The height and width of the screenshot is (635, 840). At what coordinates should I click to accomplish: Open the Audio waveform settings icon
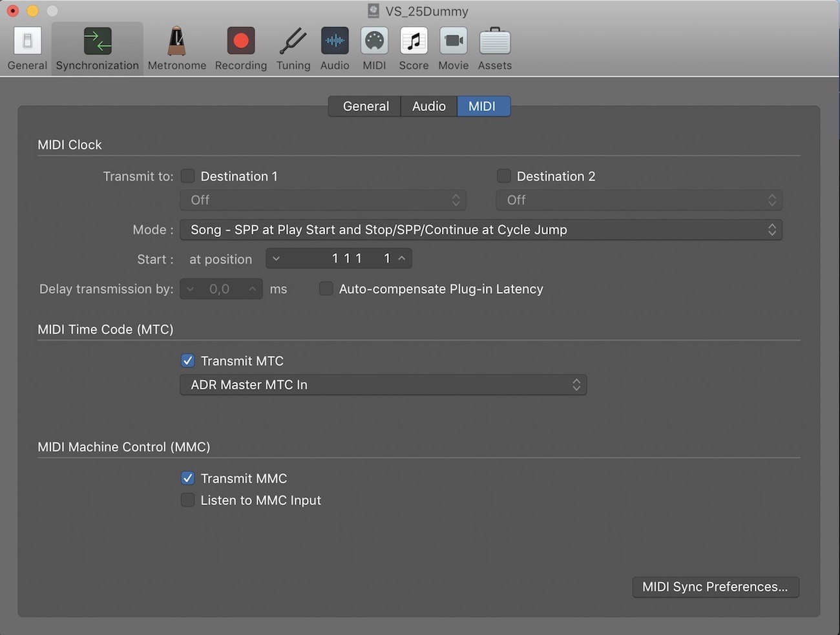(x=335, y=41)
